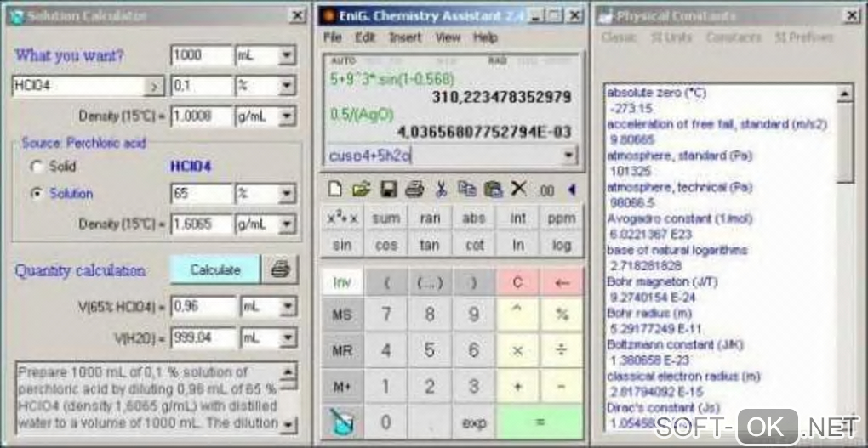Click scroll up arrow in constants list
Screen dimensions: 868x448
845,94
